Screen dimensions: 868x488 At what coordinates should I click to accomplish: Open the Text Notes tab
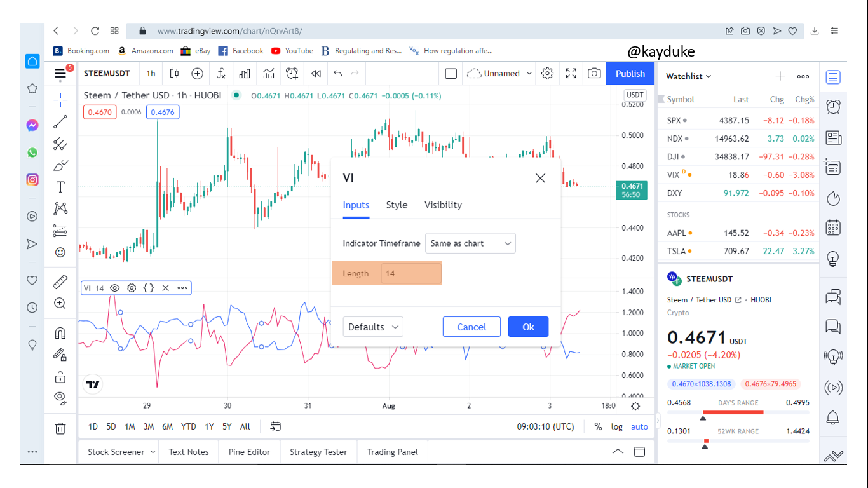click(x=189, y=452)
